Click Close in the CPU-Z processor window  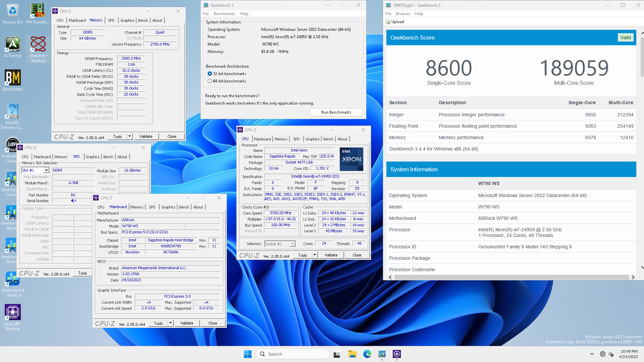pos(357,255)
